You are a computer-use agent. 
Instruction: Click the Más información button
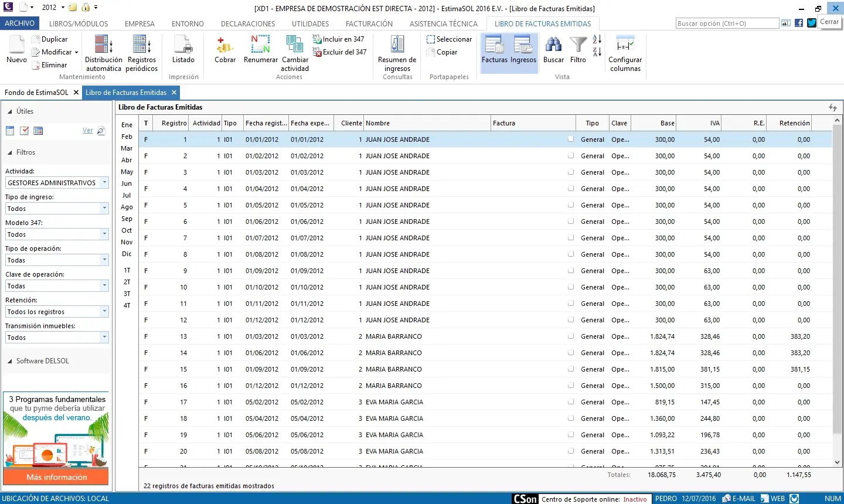(x=56, y=477)
